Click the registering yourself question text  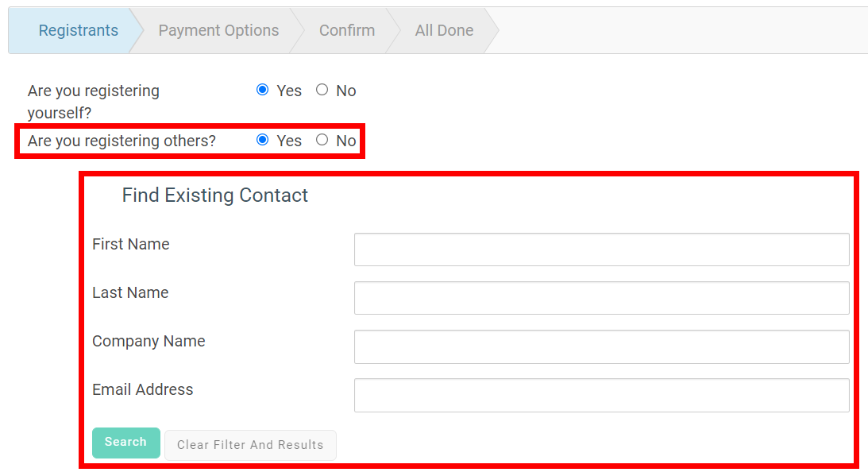click(x=93, y=101)
